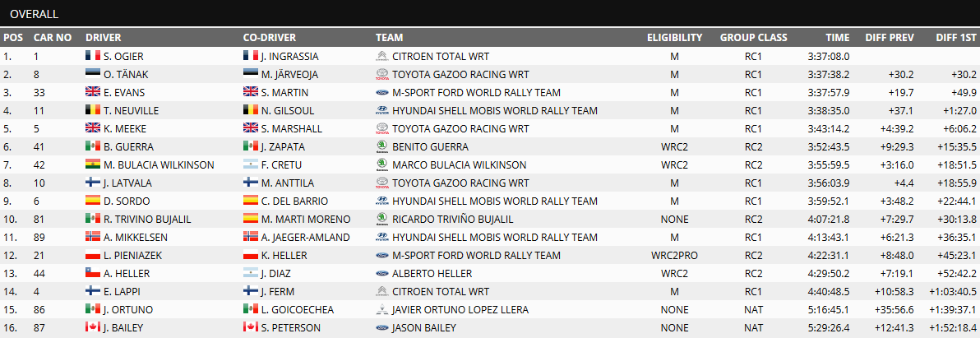Click driver name M. BULACIA WILKINSON
This screenshot has width=980, height=338.
click(159, 165)
